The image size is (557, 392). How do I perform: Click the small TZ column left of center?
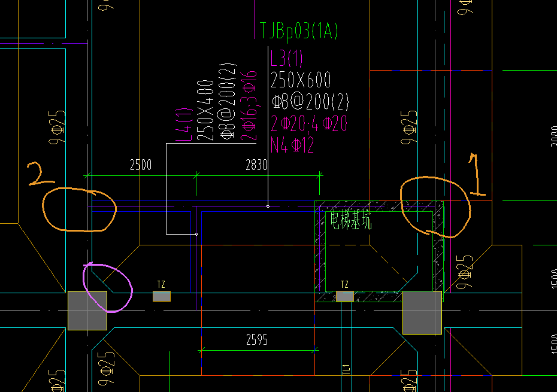click(161, 296)
